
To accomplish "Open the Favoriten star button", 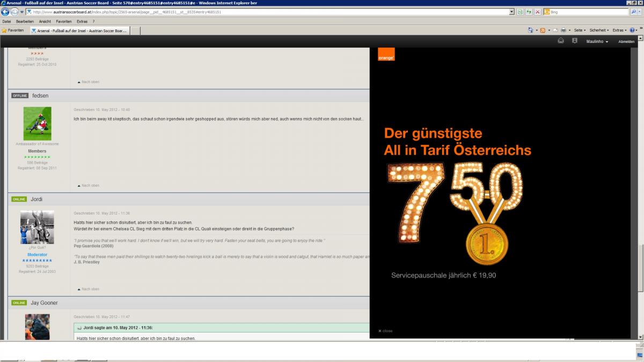I will tap(13, 31).
